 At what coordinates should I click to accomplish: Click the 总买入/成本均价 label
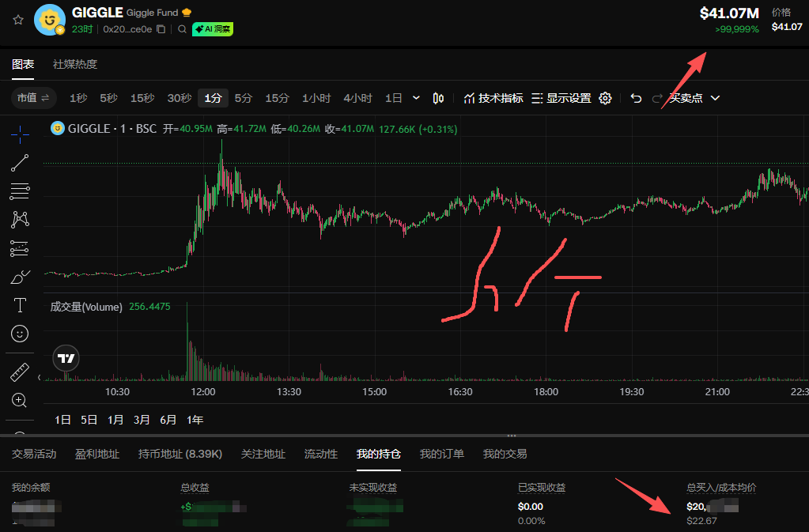coord(721,487)
